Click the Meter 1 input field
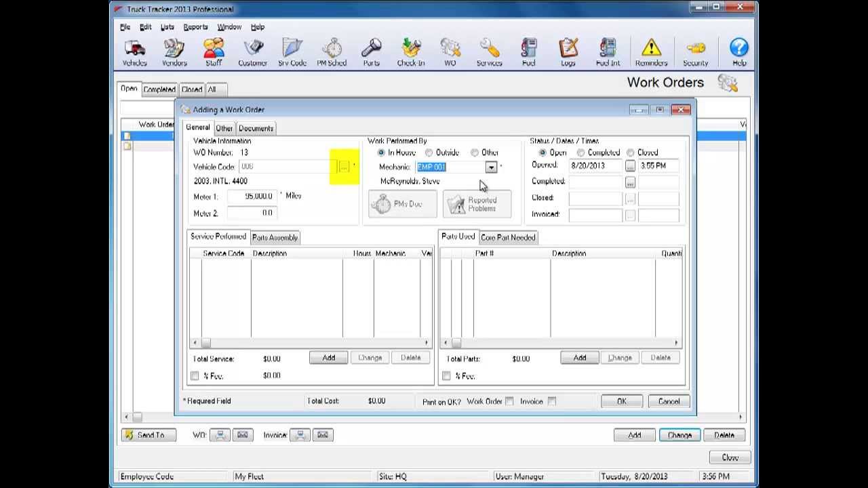This screenshot has height=488, width=868. (251, 196)
